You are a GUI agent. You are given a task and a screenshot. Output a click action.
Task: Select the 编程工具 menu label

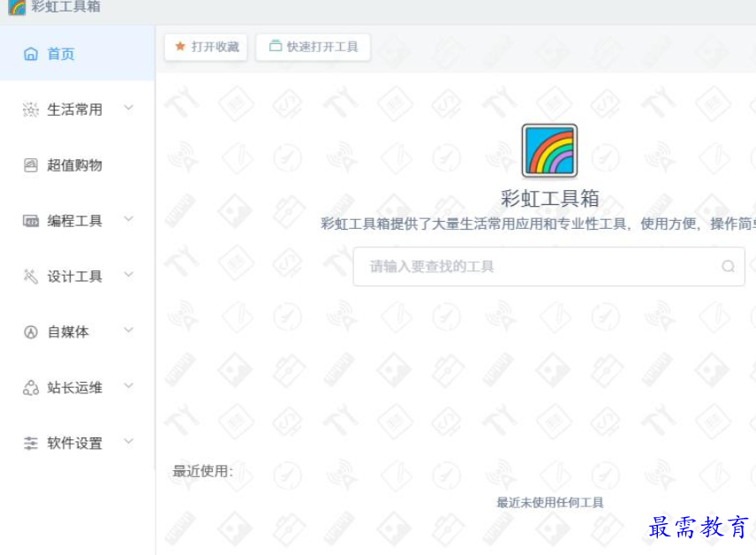(x=75, y=221)
